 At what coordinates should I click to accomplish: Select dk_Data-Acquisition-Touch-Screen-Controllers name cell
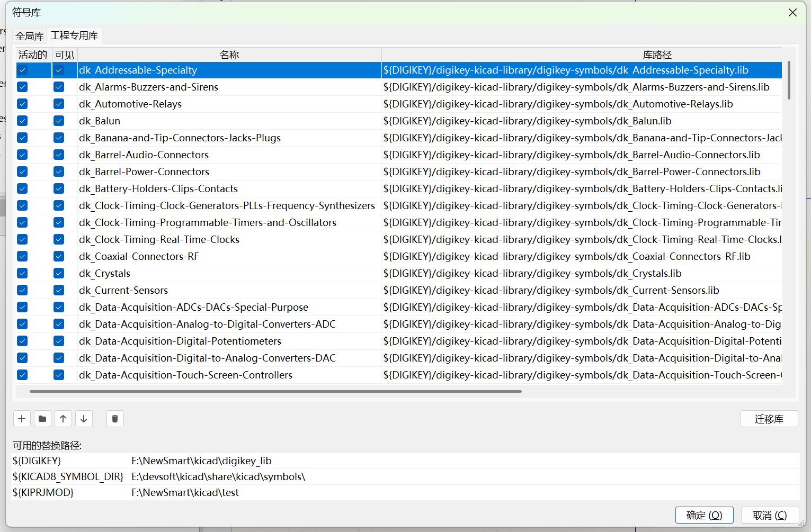point(229,375)
